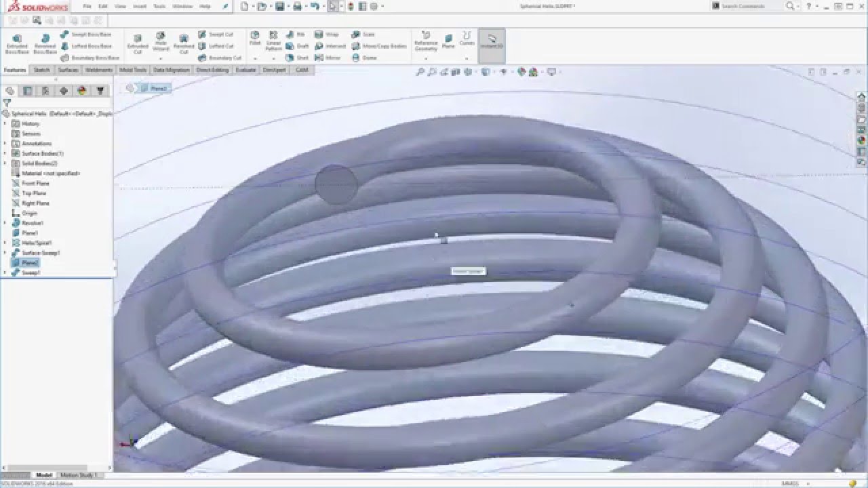Switch to the Sketch tab
The image size is (868, 488).
click(x=41, y=70)
